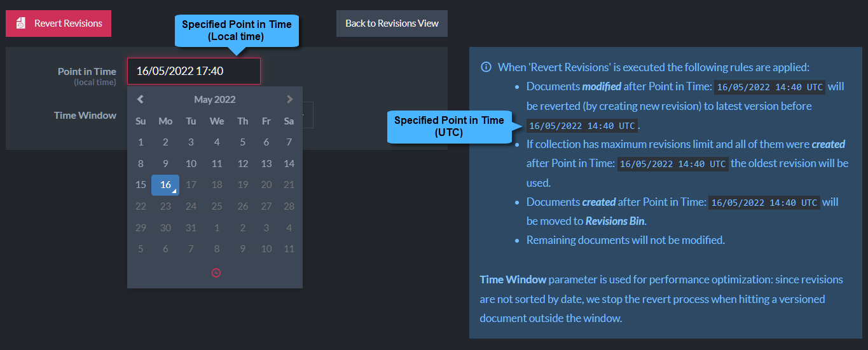Click disabled date May 28
The image size is (868, 350).
(x=289, y=206)
